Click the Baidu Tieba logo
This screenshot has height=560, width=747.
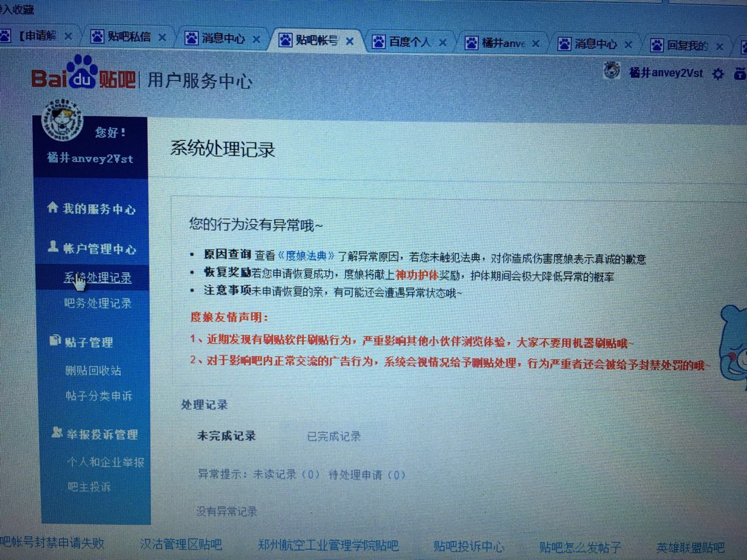click(83, 75)
